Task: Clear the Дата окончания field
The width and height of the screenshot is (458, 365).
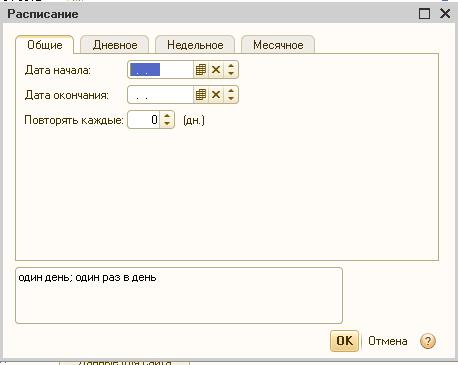Action: (216, 95)
